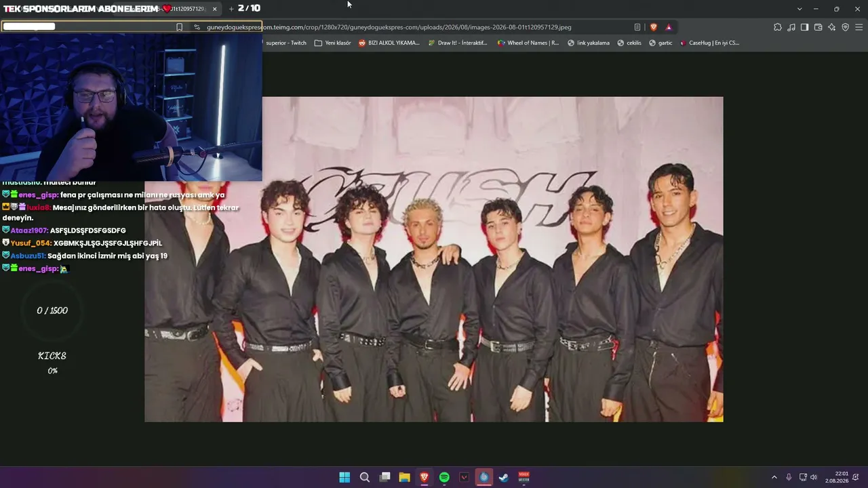
Task: Click the Brave Rewards triangle icon
Action: click(x=669, y=27)
